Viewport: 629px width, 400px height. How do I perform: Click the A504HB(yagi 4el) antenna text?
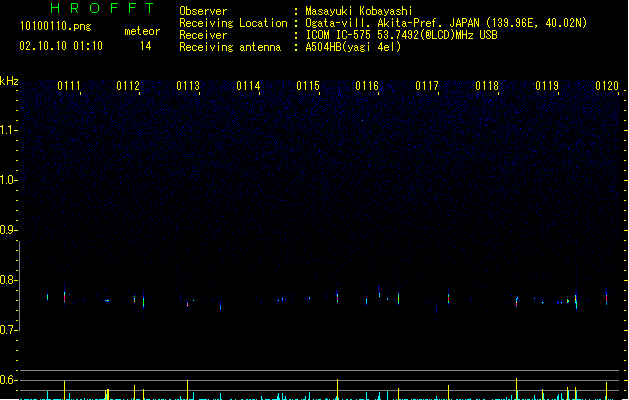353,47
